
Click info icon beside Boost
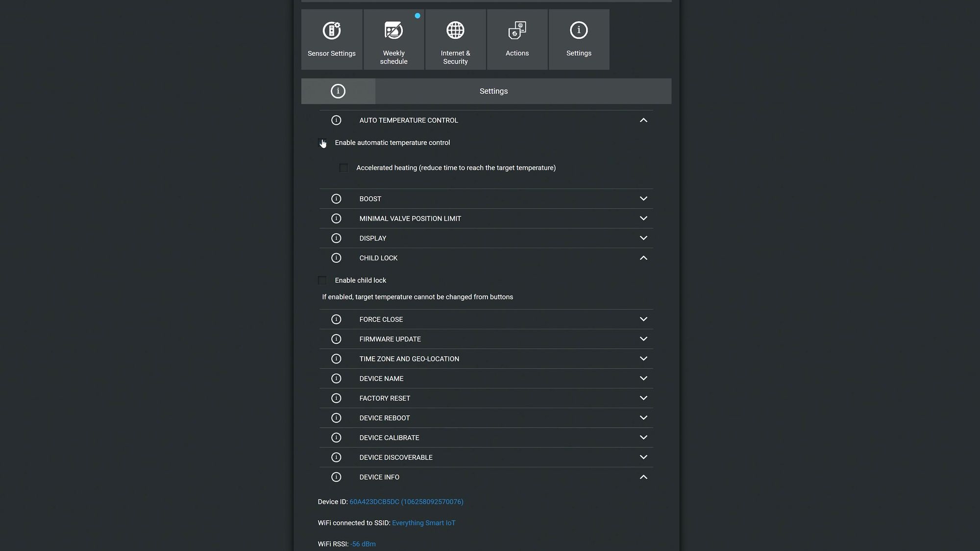[336, 199]
